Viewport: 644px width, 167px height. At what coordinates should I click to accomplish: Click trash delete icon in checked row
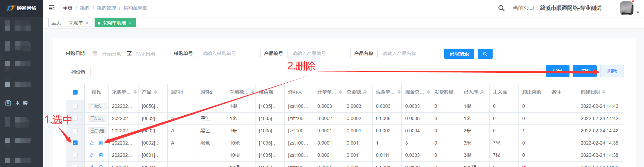point(101,143)
